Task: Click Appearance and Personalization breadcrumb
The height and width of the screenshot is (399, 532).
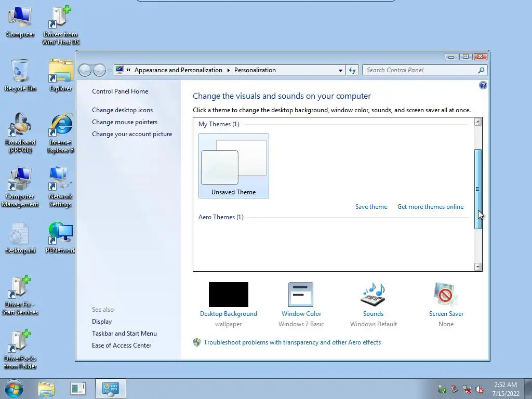Action: [178, 70]
